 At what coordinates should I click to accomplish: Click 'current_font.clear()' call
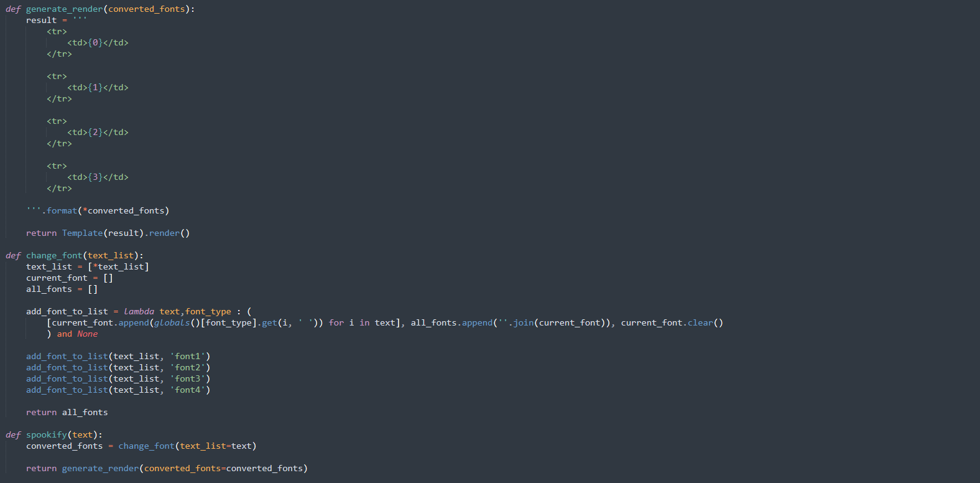coord(672,322)
